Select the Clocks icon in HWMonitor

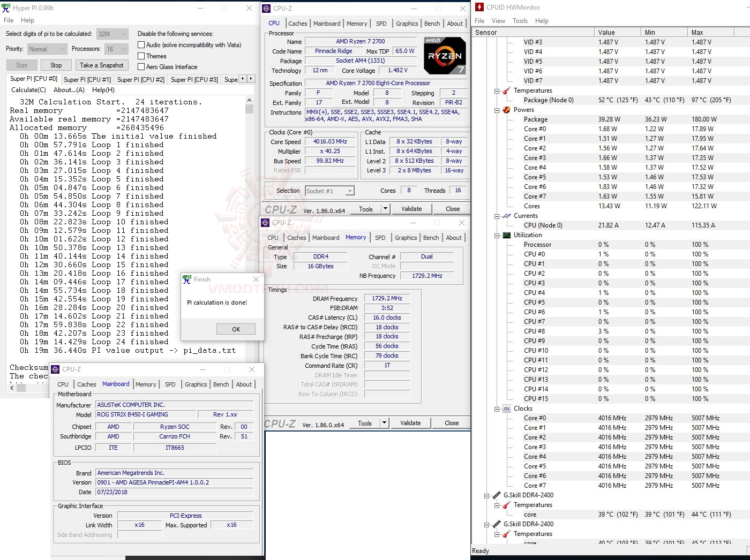[x=506, y=408]
